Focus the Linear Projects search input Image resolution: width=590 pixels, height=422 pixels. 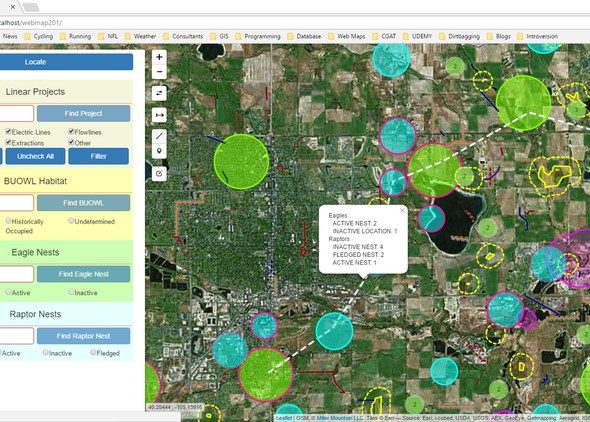tap(16, 113)
